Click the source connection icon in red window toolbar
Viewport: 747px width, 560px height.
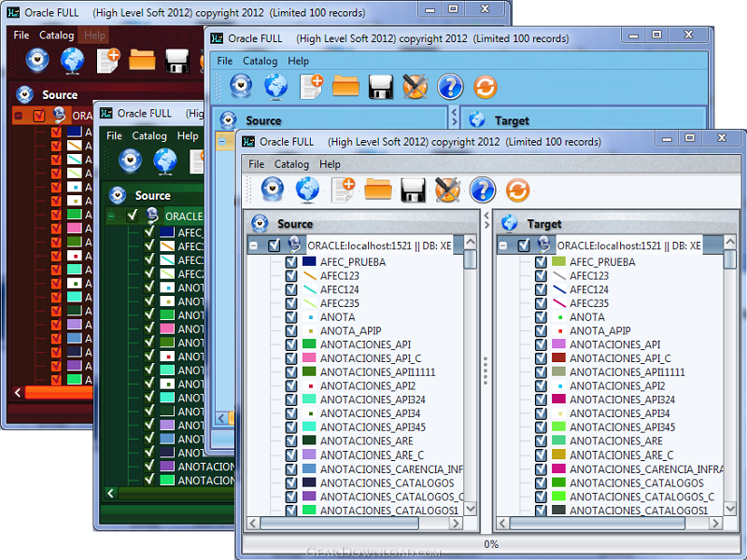[x=37, y=61]
